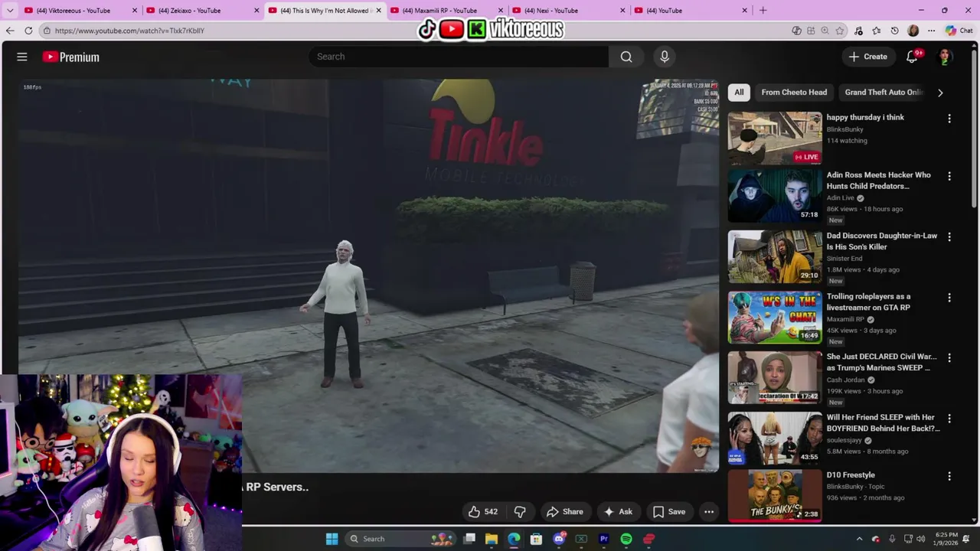The width and height of the screenshot is (980, 551).
Task: Open Discord from taskbar
Action: [x=559, y=539]
